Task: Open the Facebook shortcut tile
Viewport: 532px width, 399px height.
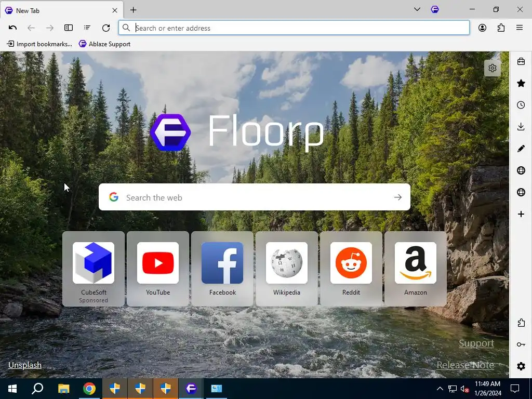Action: [222, 269]
